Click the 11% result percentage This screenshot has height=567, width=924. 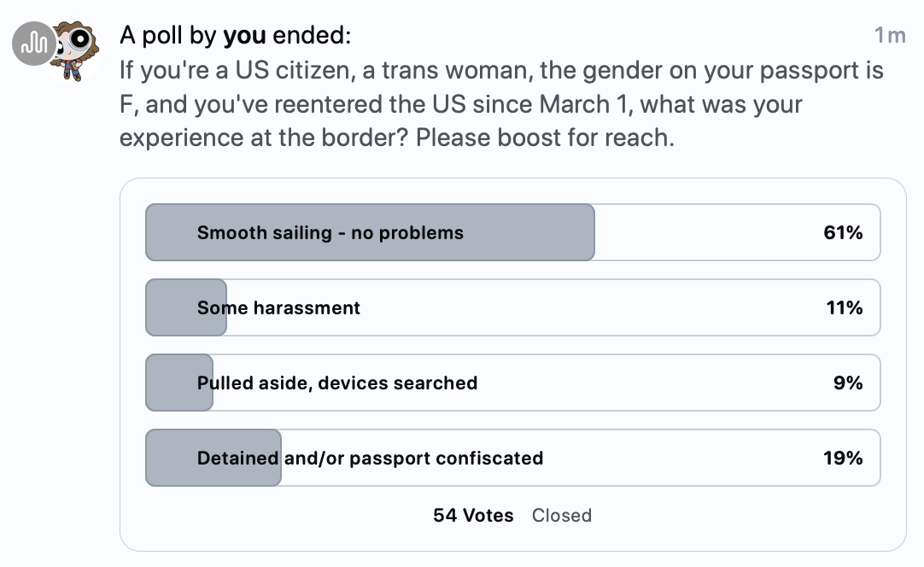(844, 307)
